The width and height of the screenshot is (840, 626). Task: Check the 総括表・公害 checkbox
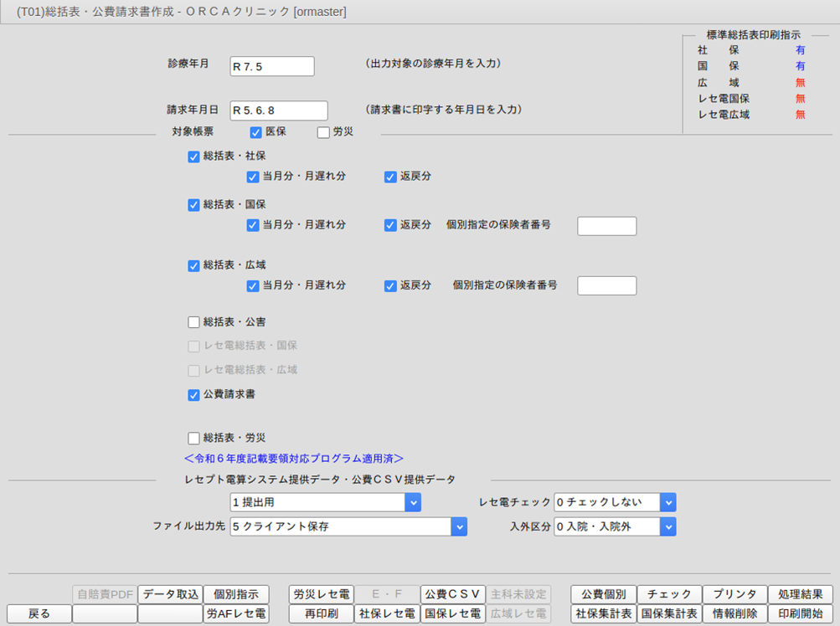(194, 321)
